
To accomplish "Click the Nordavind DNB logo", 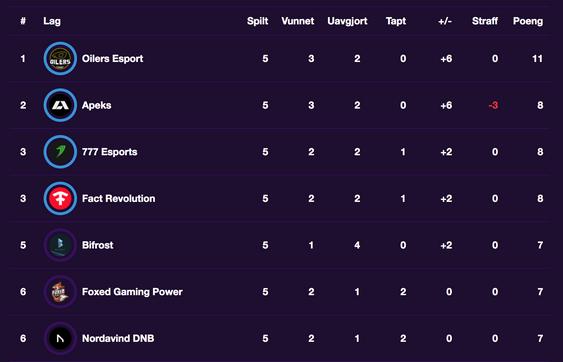I will pyautogui.click(x=60, y=338).
